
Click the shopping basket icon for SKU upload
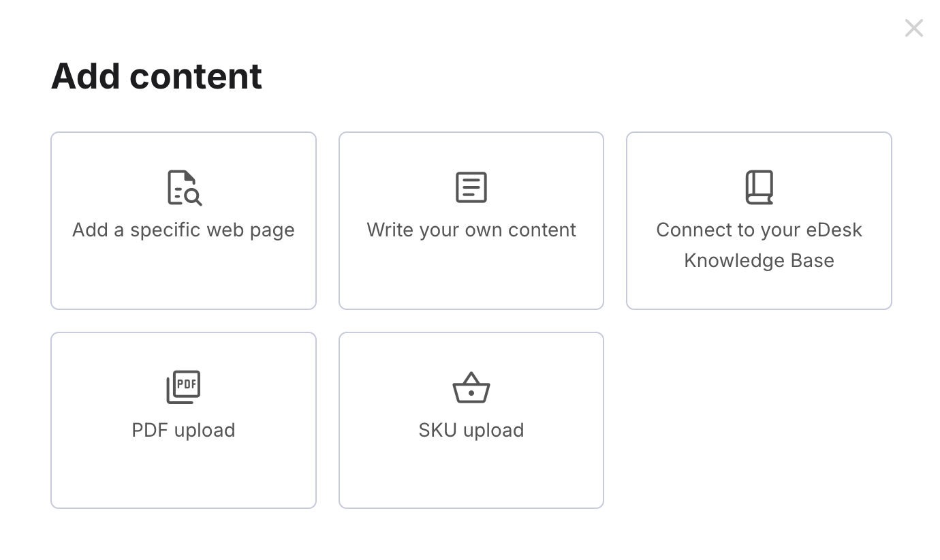(x=471, y=387)
